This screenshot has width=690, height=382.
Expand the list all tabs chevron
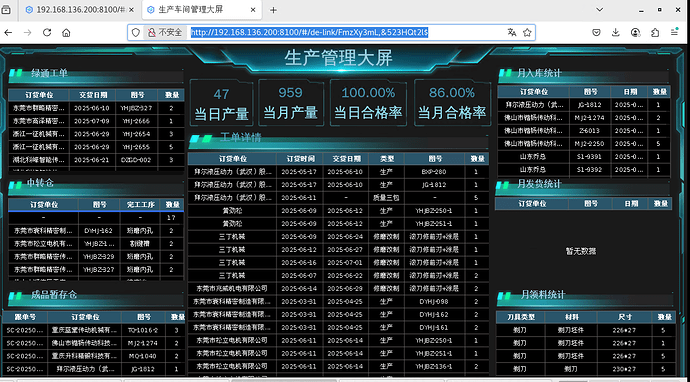599,10
